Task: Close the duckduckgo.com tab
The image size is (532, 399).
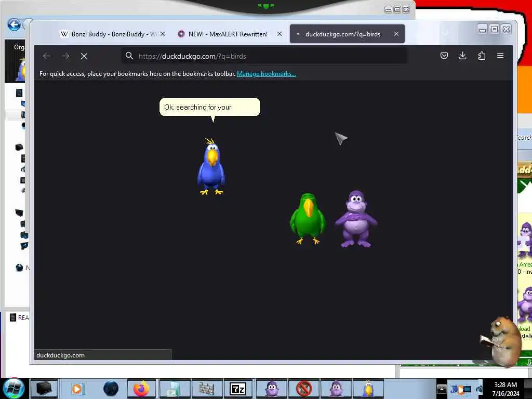Action: [396, 34]
